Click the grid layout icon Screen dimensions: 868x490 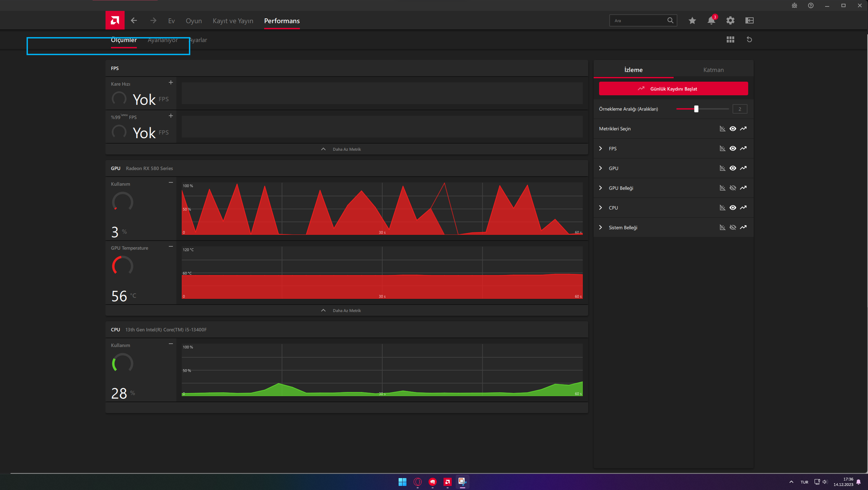[730, 39]
